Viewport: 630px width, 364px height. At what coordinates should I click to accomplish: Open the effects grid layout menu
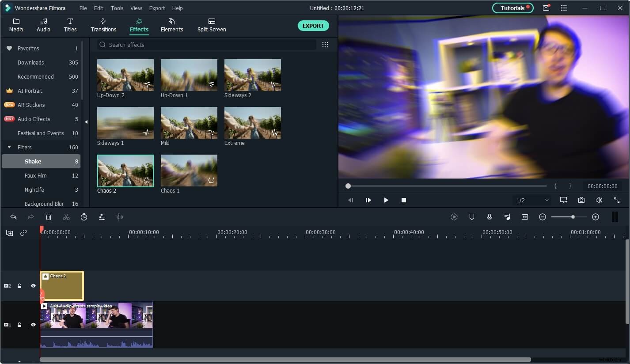tap(325, 45)
